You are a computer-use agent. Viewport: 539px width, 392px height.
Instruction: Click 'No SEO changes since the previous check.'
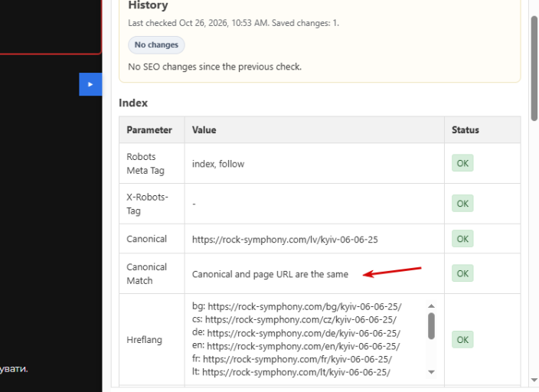[x=215, y=67]
